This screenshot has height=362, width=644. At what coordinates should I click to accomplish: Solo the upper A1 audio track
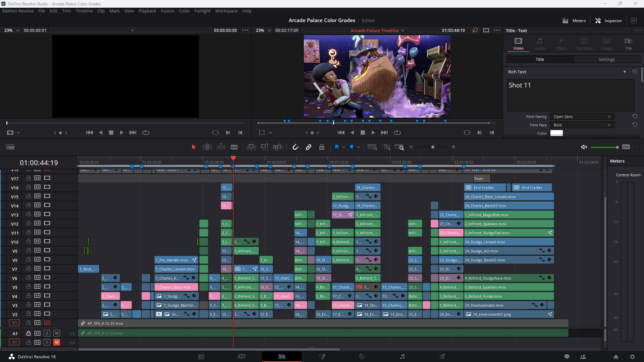(47, 334)
